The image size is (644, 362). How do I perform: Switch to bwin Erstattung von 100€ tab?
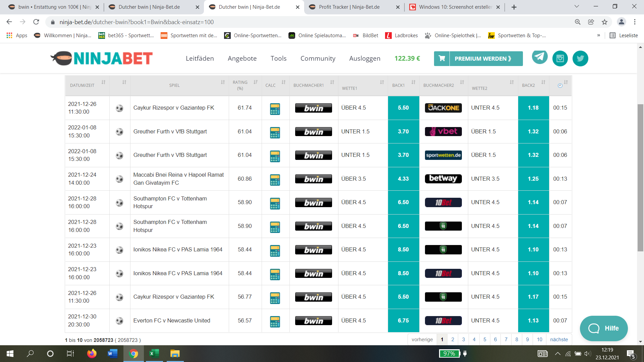pyautogui.click(x=54, y=7)
